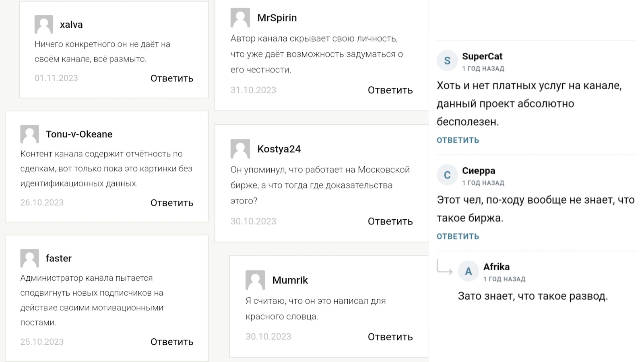Image resolution: width=644 pixels, height=362 pixels.
Task: Click Kostya24's avatar icon
Action: coord(240,149)
